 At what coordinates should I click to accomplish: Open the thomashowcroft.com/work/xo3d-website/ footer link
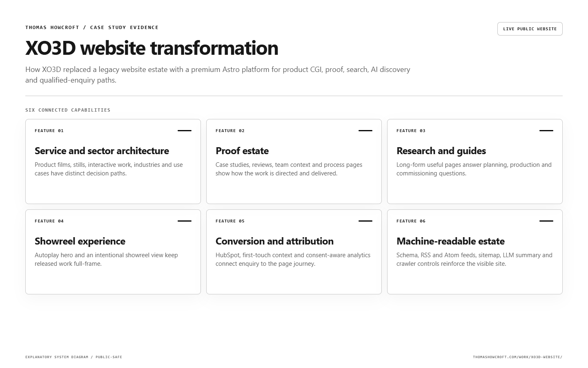517,357
